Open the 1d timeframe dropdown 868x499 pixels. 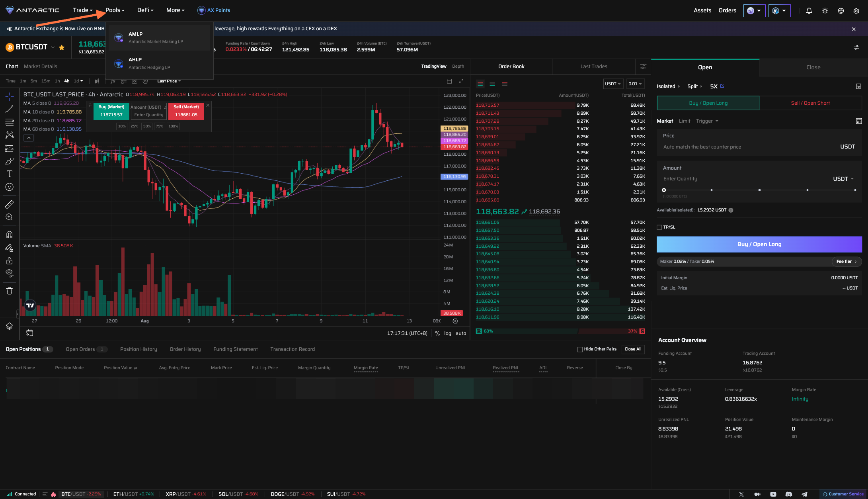click(x=78, y=81)
